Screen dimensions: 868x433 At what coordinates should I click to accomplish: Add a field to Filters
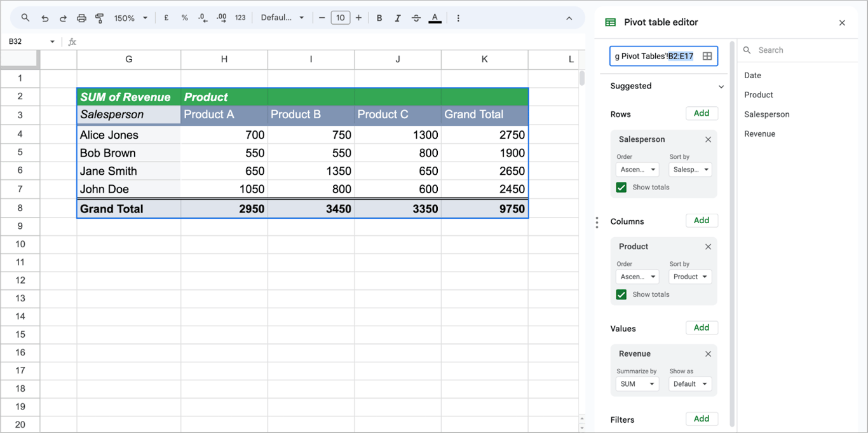(x=702, y=418)
